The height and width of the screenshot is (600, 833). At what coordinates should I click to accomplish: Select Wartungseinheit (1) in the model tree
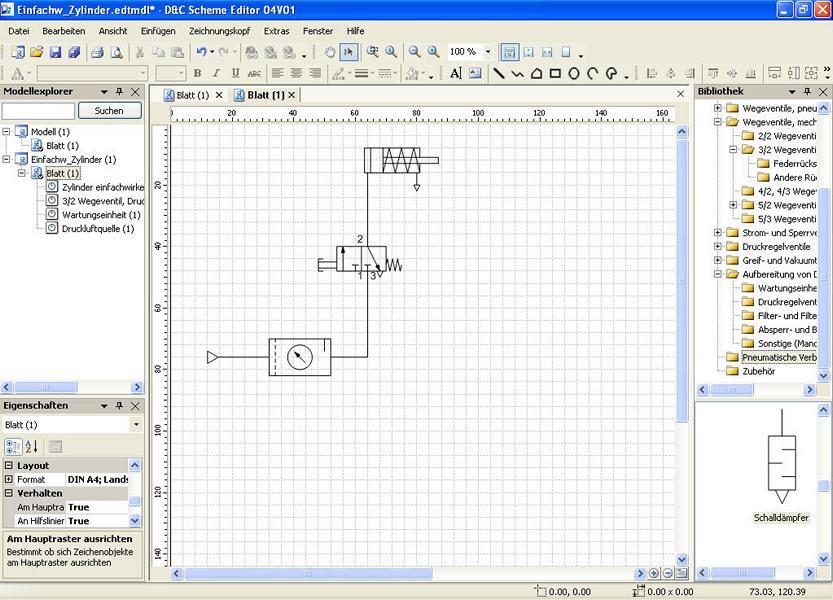tap(101, 215)
